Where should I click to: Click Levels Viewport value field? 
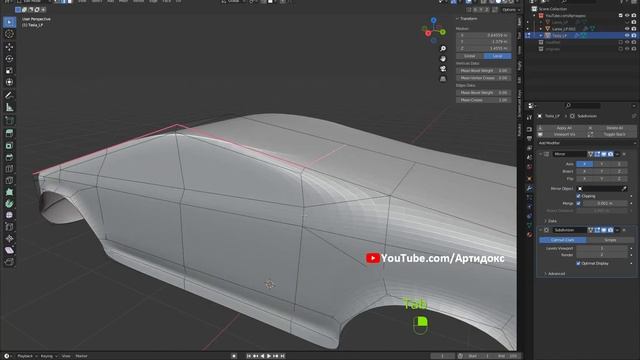click(602, 248)
